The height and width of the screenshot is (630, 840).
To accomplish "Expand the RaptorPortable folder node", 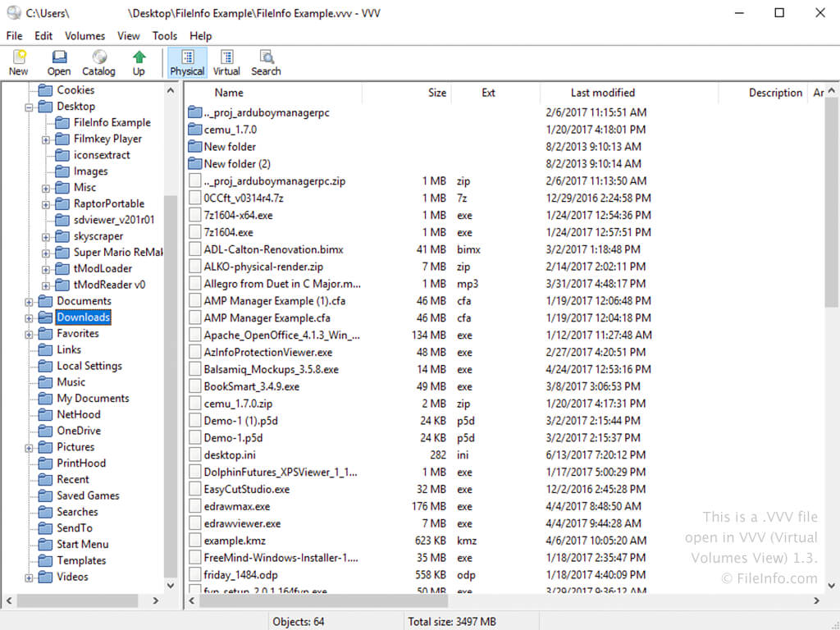I will 46,204.
